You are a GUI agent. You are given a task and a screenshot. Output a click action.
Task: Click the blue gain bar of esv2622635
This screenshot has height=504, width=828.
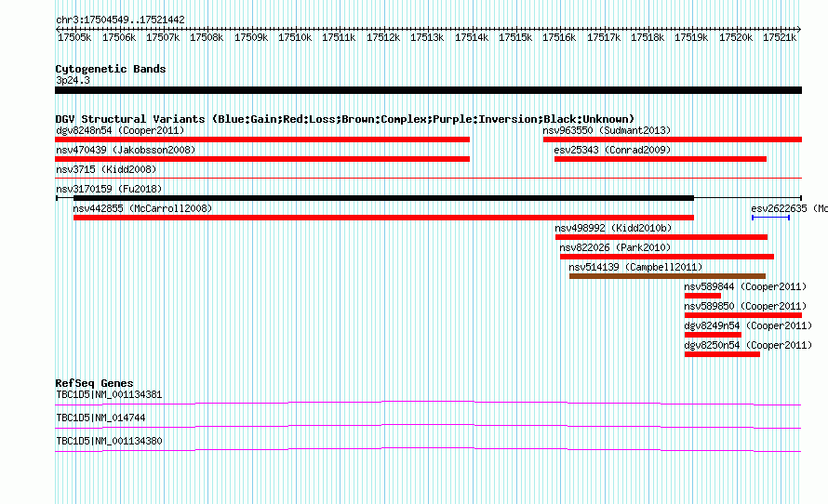point(770,218)
